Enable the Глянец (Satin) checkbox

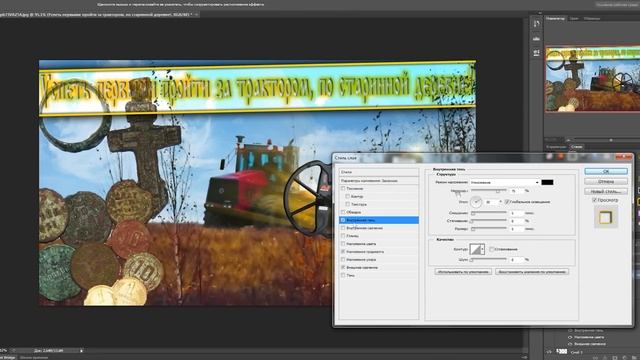tap(343, 236)
